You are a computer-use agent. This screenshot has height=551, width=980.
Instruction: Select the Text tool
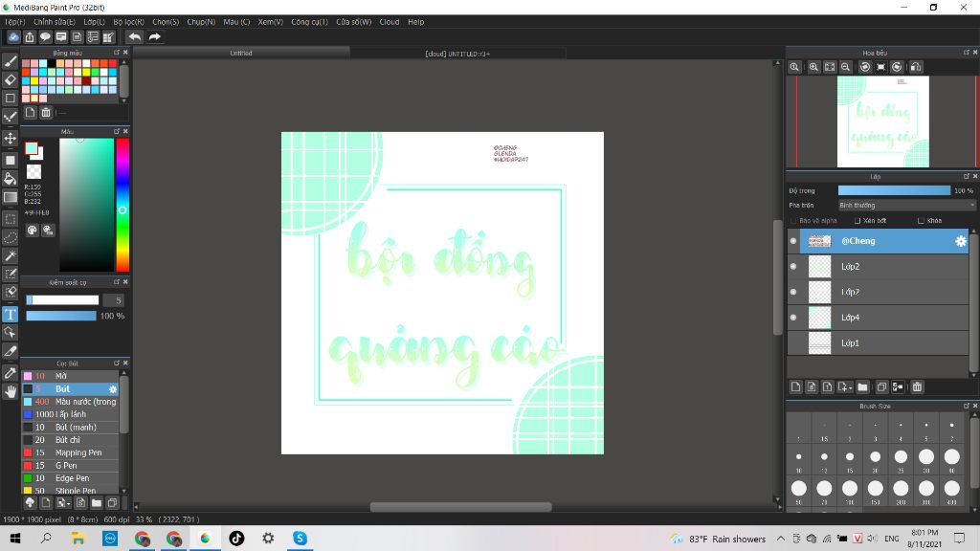(x=10, y=314)
